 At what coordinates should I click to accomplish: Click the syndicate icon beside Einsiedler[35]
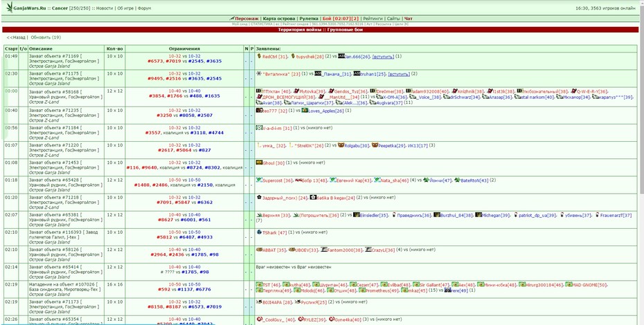pyautogui.click(x=357, y=214)
